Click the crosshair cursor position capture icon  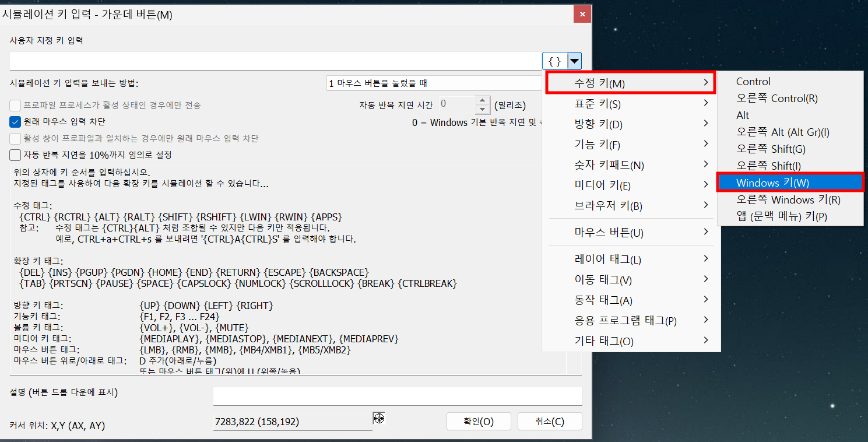pyautogui.click(x=379, y=418)
